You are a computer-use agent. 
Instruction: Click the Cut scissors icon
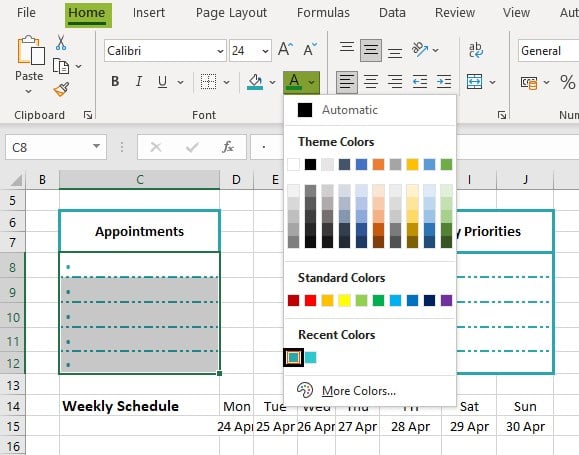point(61,43)
